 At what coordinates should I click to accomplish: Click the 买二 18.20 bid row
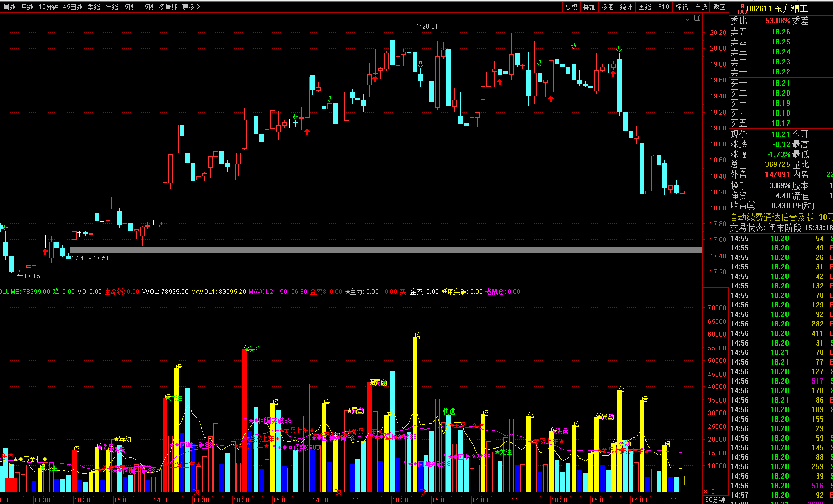click(x=781, y=93)
